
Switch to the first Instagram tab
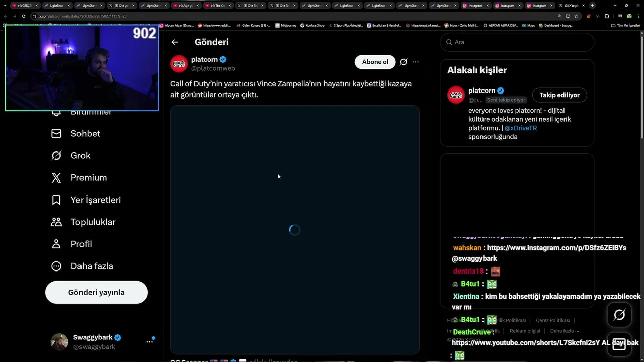477,6
